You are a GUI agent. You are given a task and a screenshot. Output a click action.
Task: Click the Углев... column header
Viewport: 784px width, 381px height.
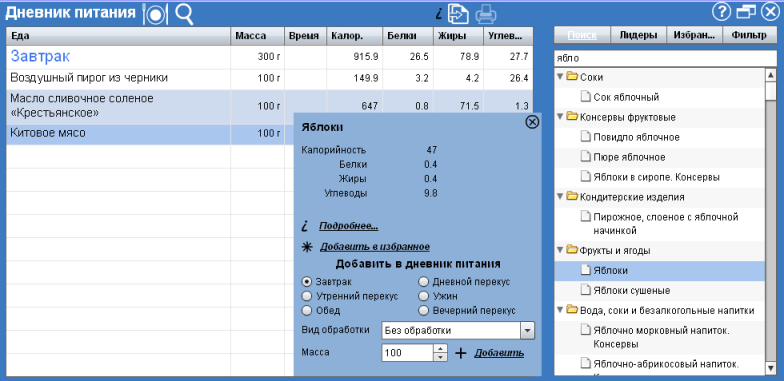coord(508,36)
